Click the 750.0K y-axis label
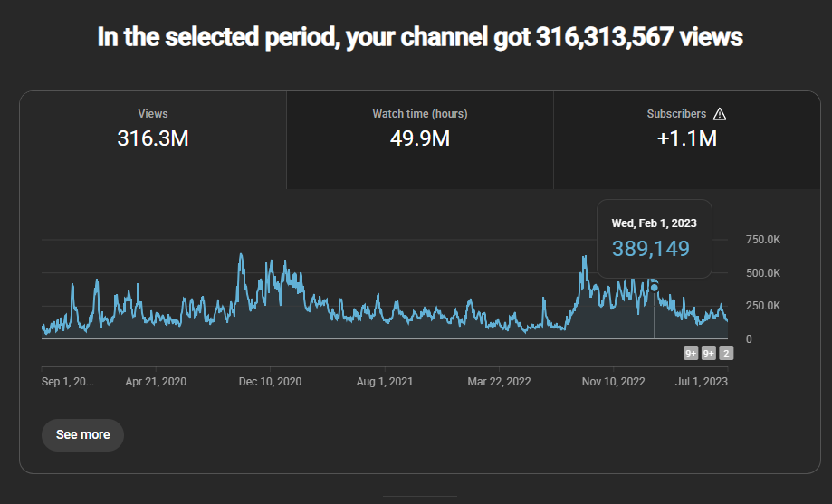 click(x=763, y=240)
